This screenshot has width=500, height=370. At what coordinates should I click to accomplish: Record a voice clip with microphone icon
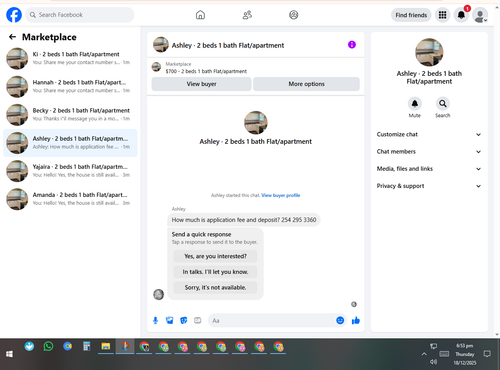(155, 321)
